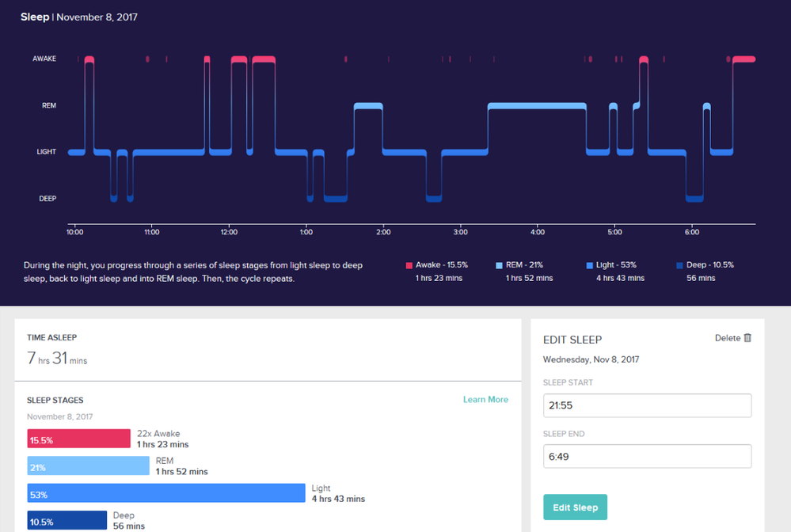Click the Edit Sleep button
This screenshot has width=791, height=532.
click(575, 507)
